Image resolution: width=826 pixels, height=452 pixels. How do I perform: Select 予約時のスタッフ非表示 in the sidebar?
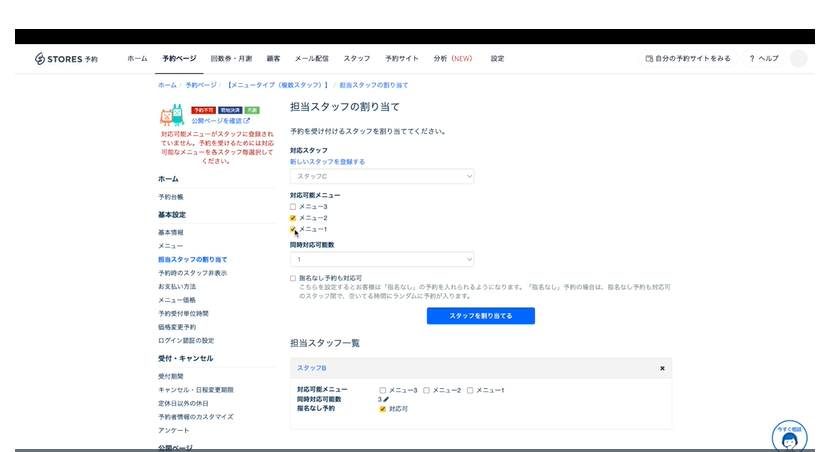[x=192, y=273]
